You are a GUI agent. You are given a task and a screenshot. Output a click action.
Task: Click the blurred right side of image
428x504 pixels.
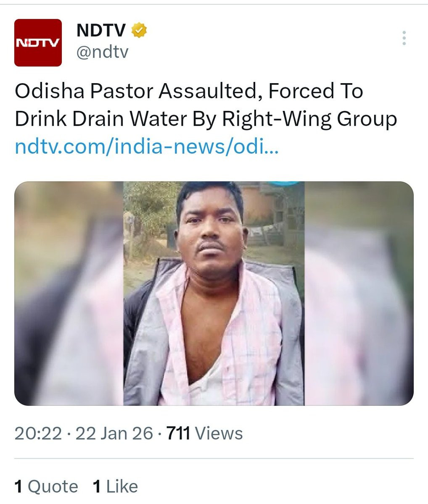pyautogui.click(x=359, y=293)
